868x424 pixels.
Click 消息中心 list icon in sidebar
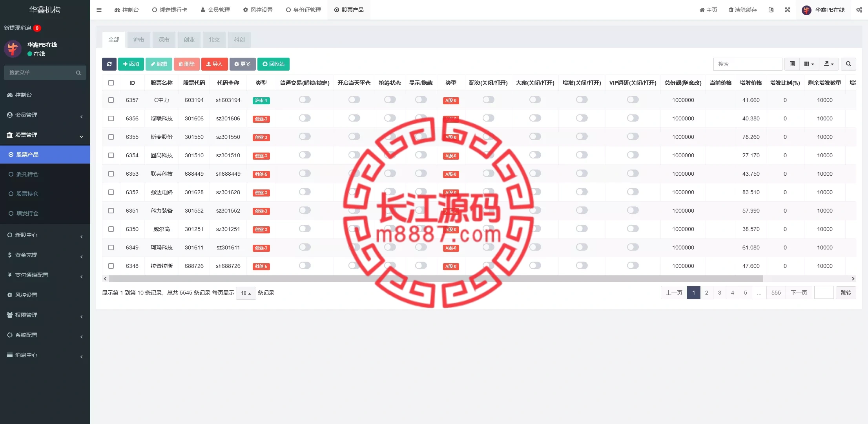pyautogui.click(x=10, y=355)
